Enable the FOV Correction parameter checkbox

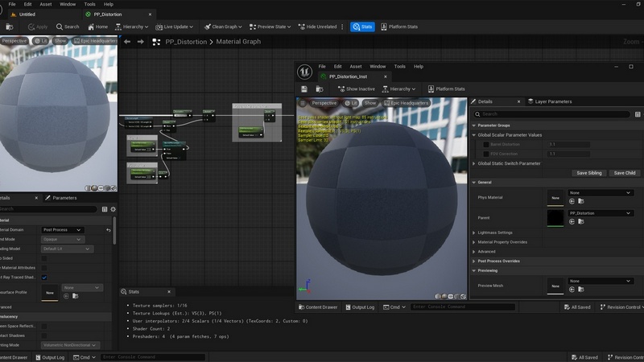[x=485, y=153]
